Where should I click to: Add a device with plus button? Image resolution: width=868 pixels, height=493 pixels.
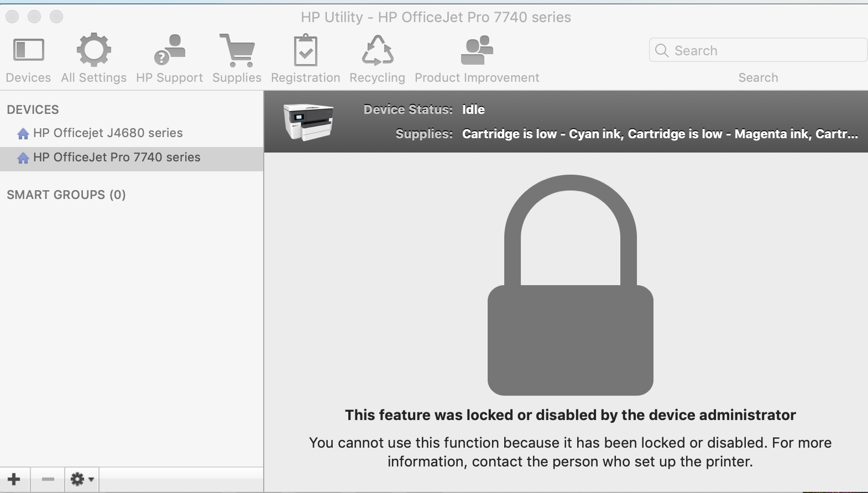(x=14, y=479)
